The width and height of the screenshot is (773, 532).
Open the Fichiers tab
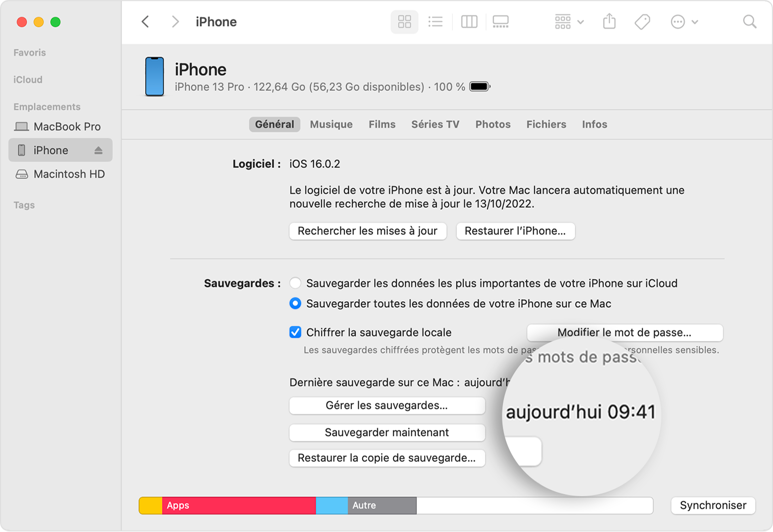click(546, 124)
